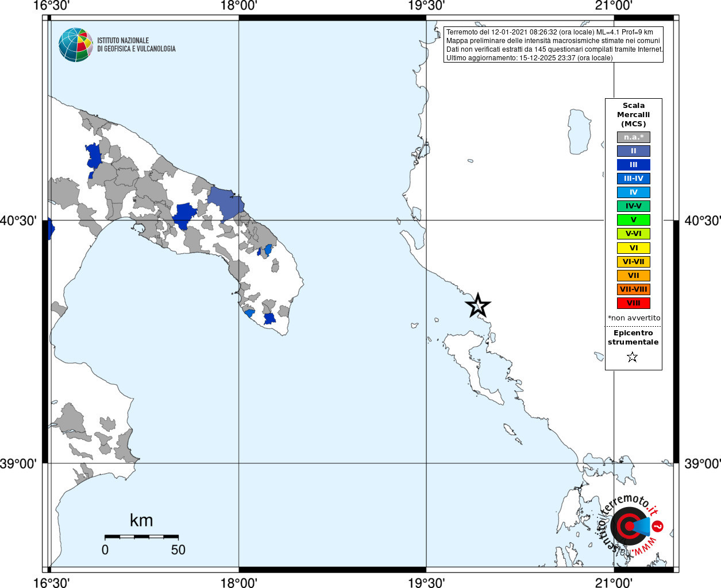Click the large blue municipality near 18°00'
Screen dimensions: 721x588
point(225,202)
